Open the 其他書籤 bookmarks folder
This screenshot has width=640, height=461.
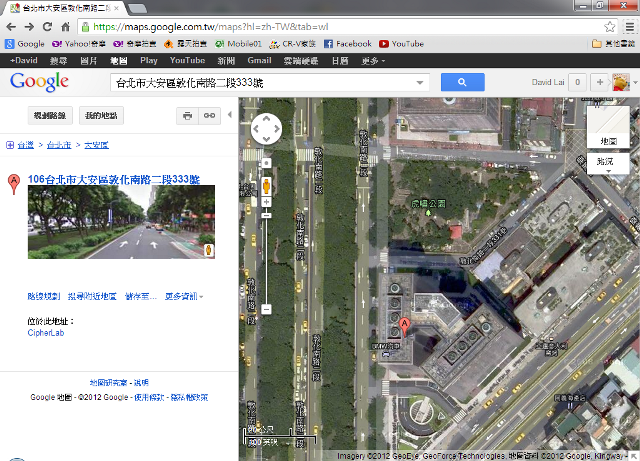[x=613, y=44]
